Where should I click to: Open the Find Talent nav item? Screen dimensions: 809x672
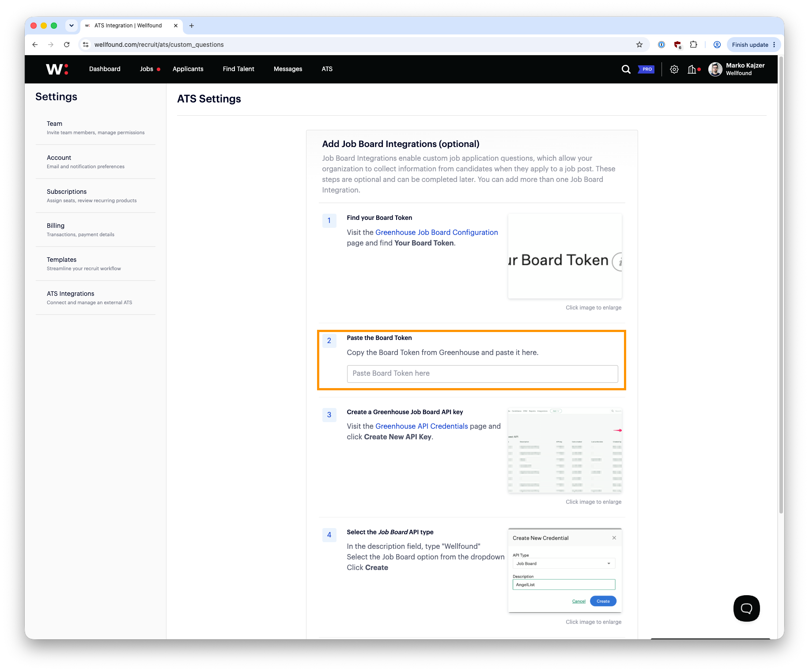[x=238, y=69]
